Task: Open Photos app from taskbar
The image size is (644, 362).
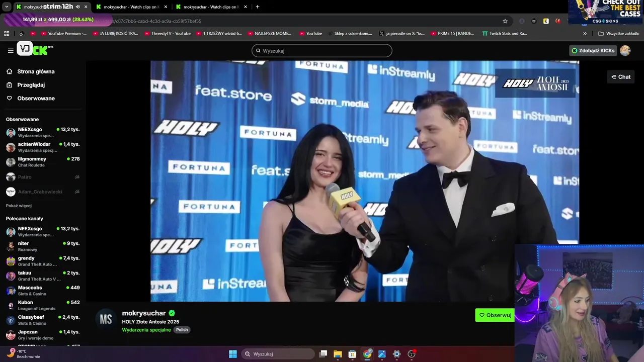Action: click(382, 354)
